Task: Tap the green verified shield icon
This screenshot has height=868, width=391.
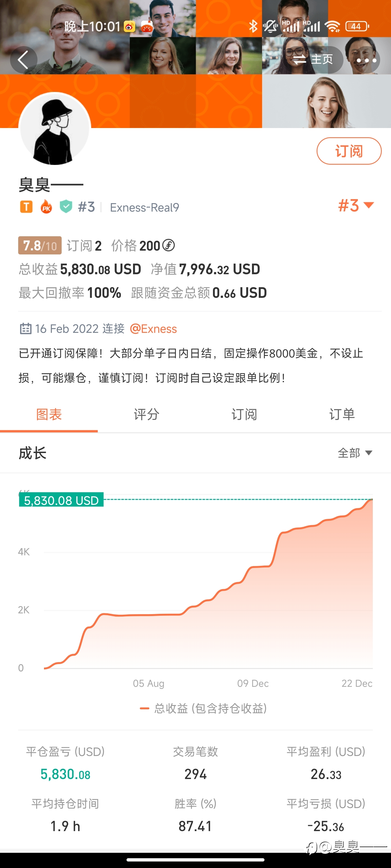Action: click(x=66, y=206)
